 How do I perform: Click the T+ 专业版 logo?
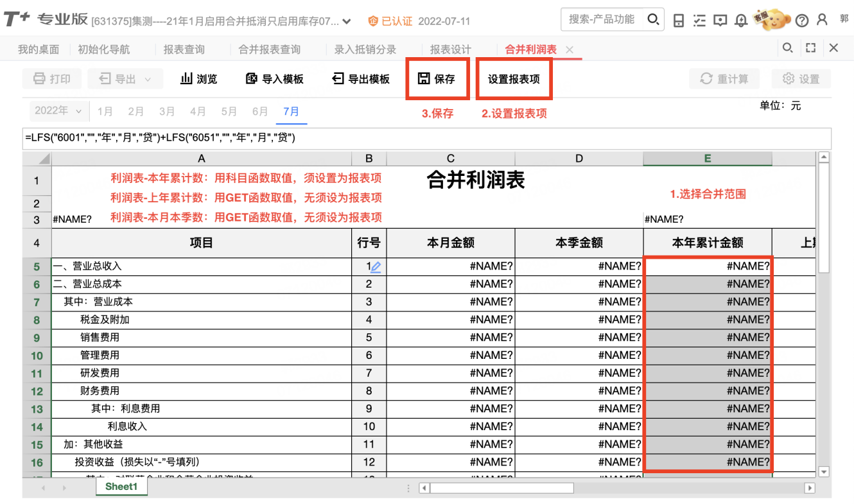[x=46, y=20]
